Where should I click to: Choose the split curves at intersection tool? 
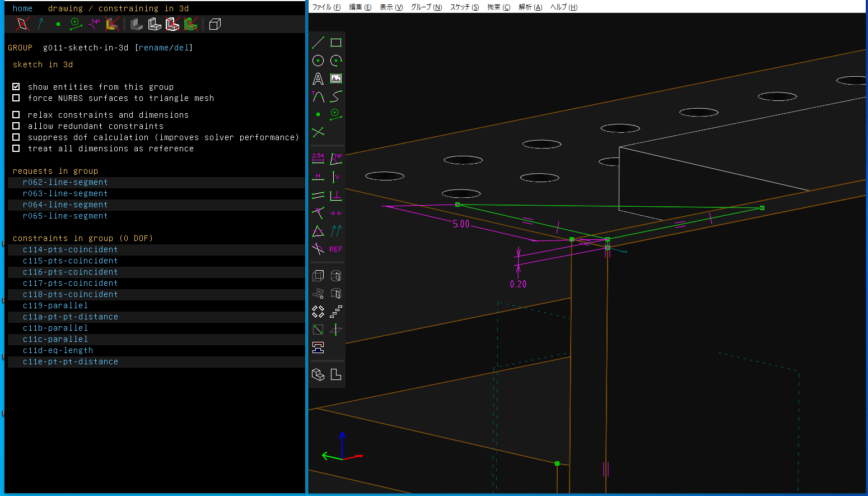318,132
